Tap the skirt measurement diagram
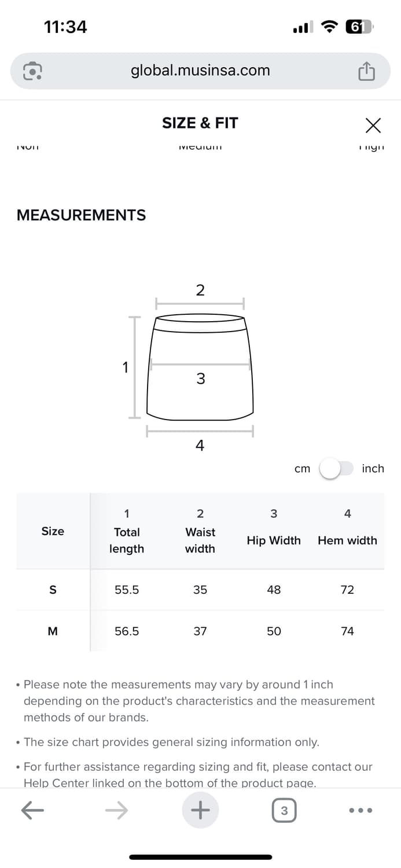The height and width of the screenshot is (868, 401). (x=200, y=367)
